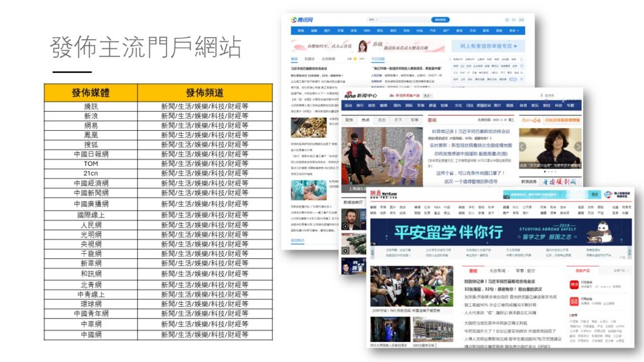
Task: Click the channel cell in the 和訊網 row
Action: coord(204,274)
